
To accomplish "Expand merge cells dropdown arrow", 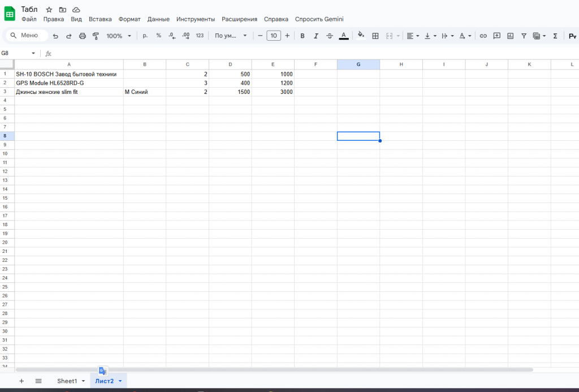I will [x=398, y=36].
